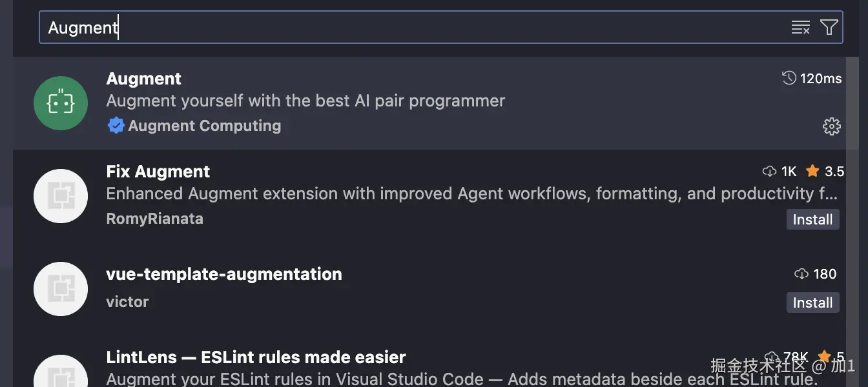Click the Augment Computing publisher name

[x=205, y=126]
